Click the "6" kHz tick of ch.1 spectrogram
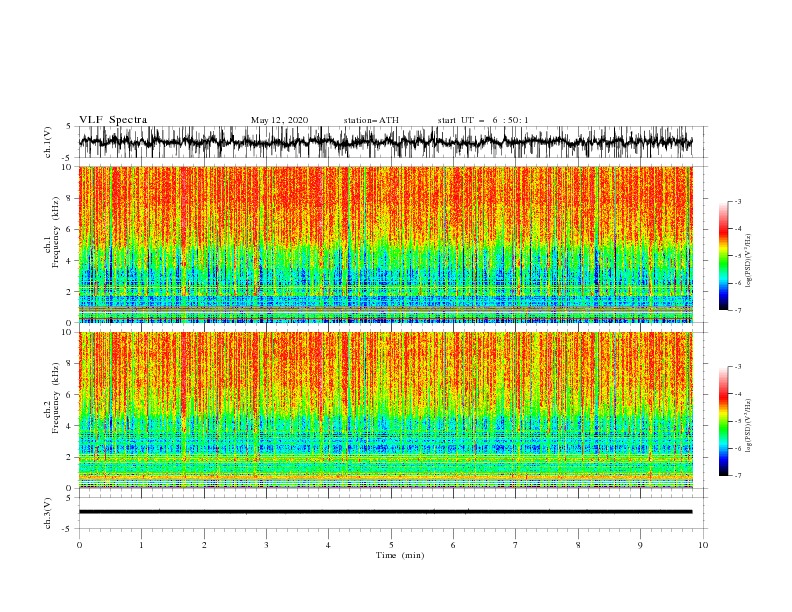The height and width of the screenshot is (612, 792). pyautogui.click(x=70, y=230)
